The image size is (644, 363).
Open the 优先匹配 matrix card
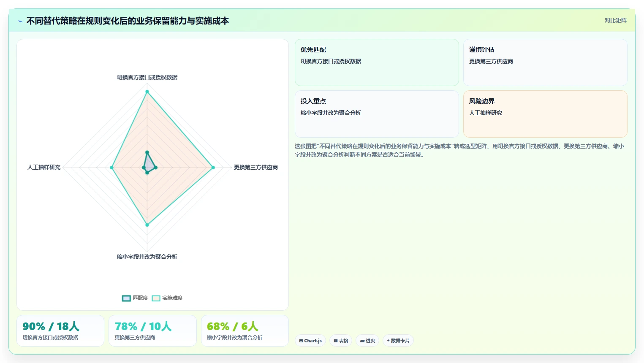pyautogui.click(x=377, y=62)
